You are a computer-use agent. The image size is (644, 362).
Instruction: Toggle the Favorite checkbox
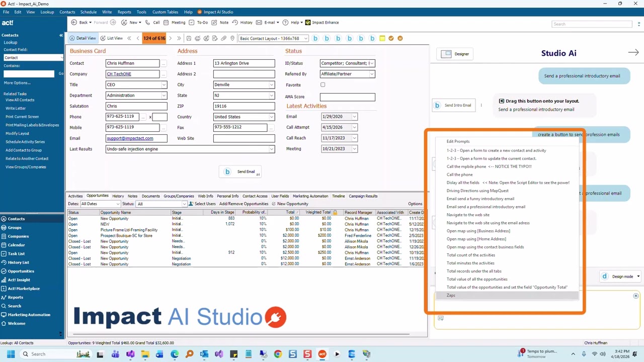pyautogui.click(x=323, y=85)
